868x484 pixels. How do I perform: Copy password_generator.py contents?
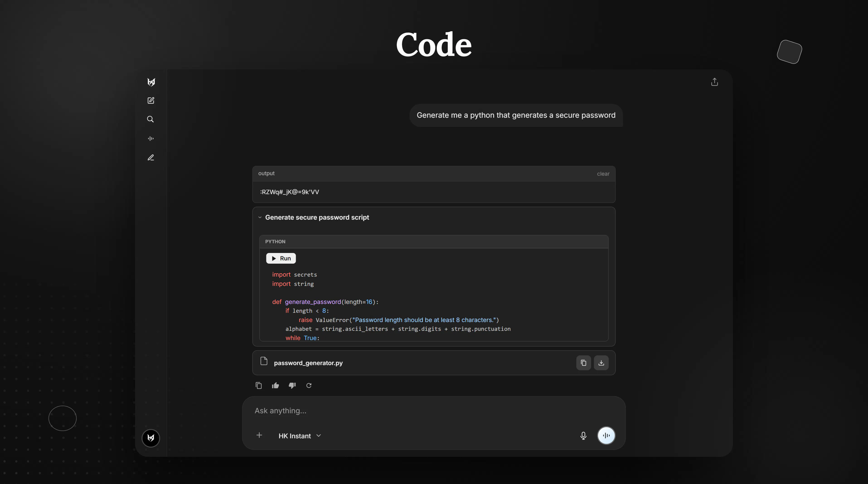(583, 363)
